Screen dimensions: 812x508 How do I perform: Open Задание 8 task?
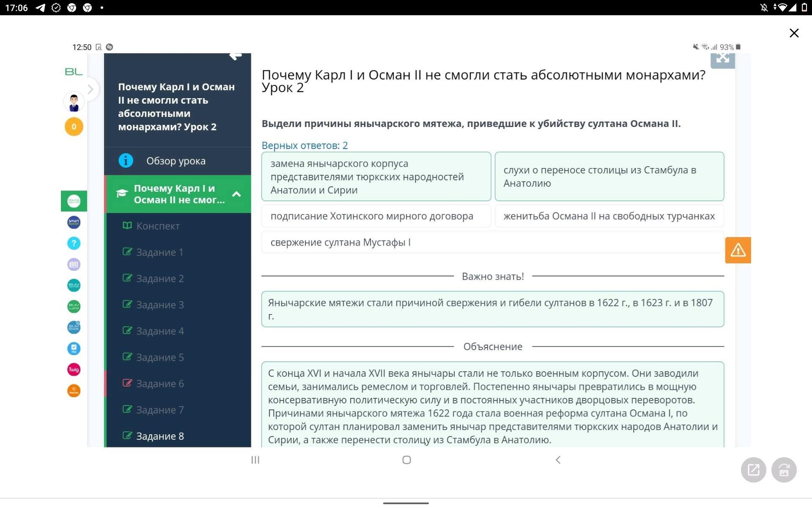(x=160, y=436)
